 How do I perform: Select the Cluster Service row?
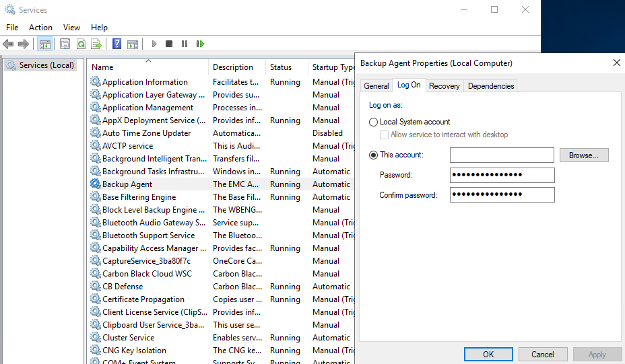(128, 338)
